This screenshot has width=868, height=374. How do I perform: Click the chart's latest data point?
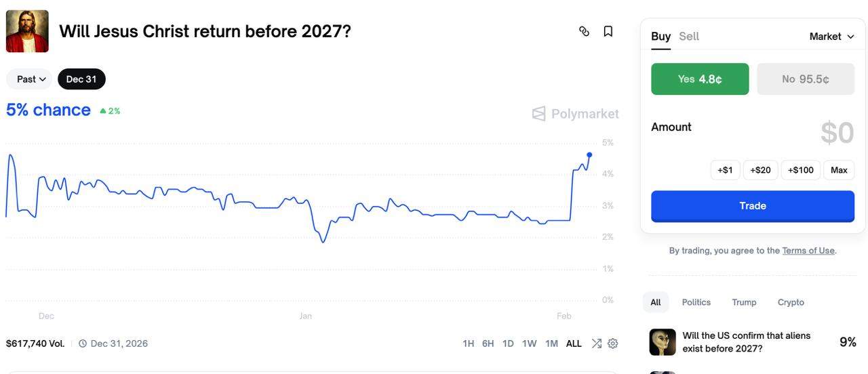(x=589, y=155)
